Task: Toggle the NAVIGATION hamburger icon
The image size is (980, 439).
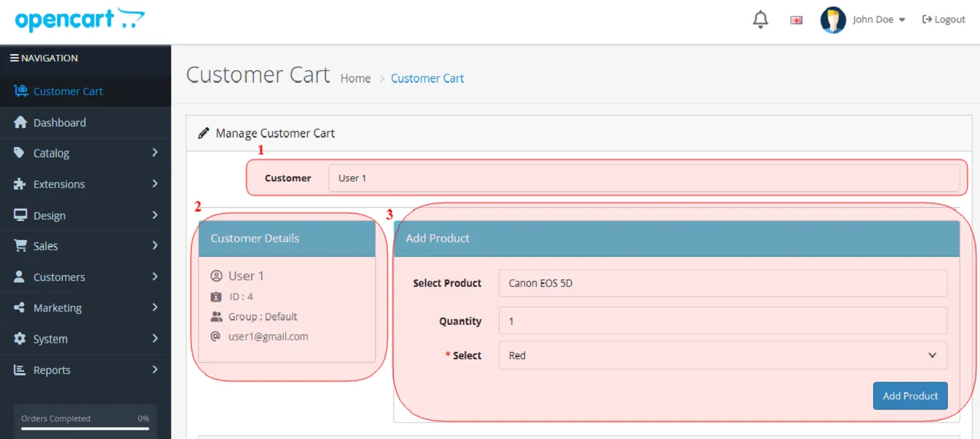Action: (x=14, y=59)
